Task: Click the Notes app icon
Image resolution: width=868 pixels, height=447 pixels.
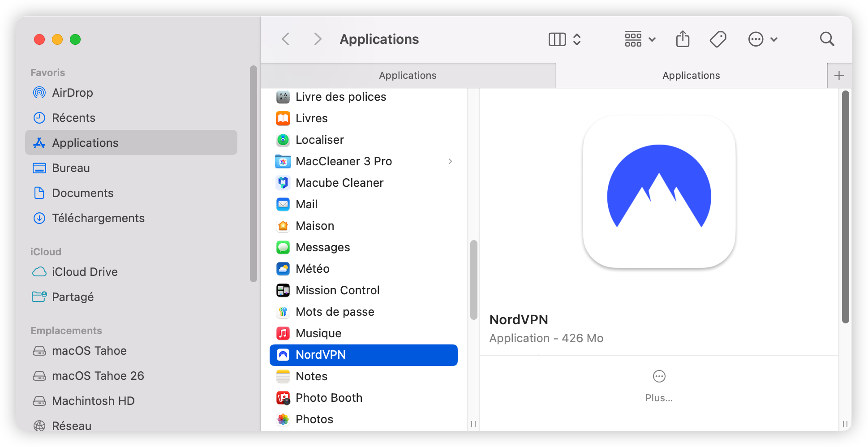Action: coord(283,376)
